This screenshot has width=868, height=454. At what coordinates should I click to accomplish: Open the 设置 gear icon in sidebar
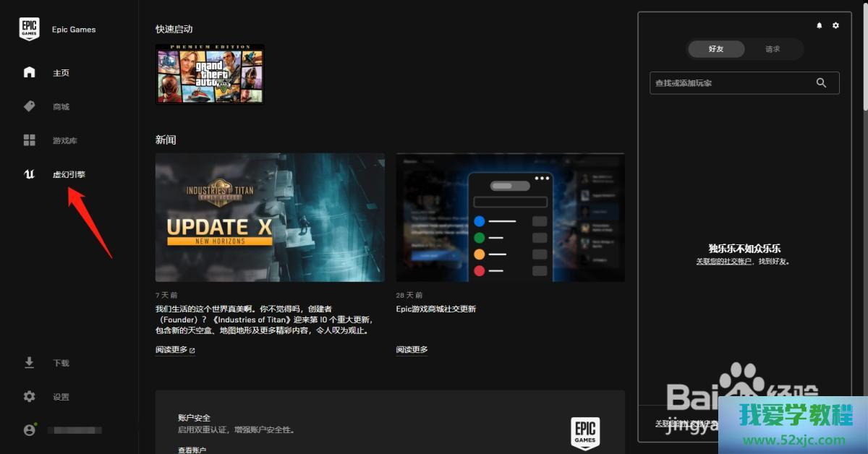[29, 397]
